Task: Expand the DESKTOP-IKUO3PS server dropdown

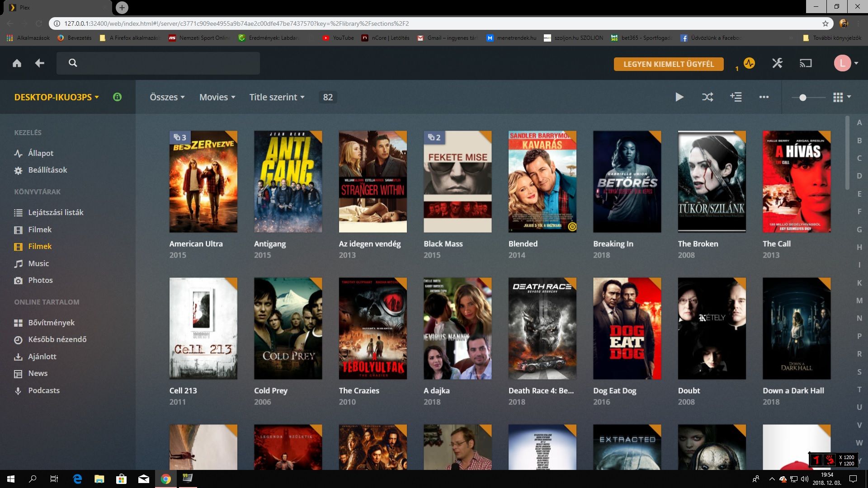Action: (x=57, y=97)
